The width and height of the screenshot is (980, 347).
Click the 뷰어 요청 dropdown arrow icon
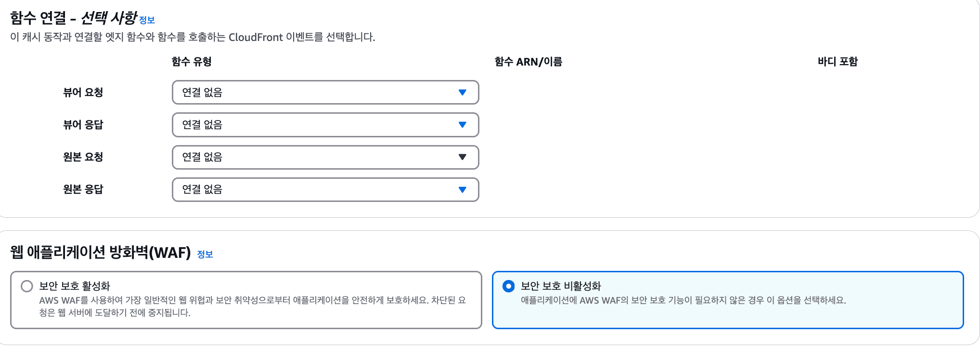click(463, 93)
